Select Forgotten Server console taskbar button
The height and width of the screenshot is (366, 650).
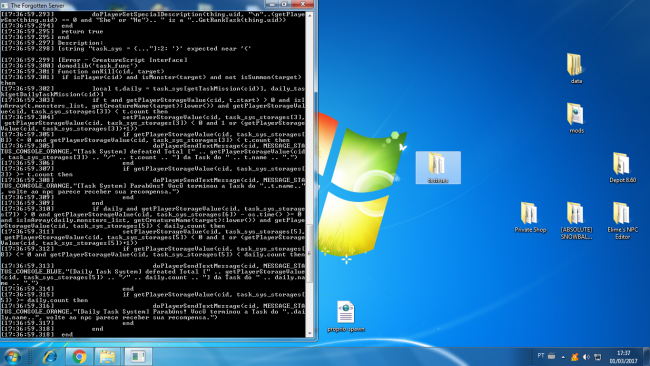pos(138,356)
